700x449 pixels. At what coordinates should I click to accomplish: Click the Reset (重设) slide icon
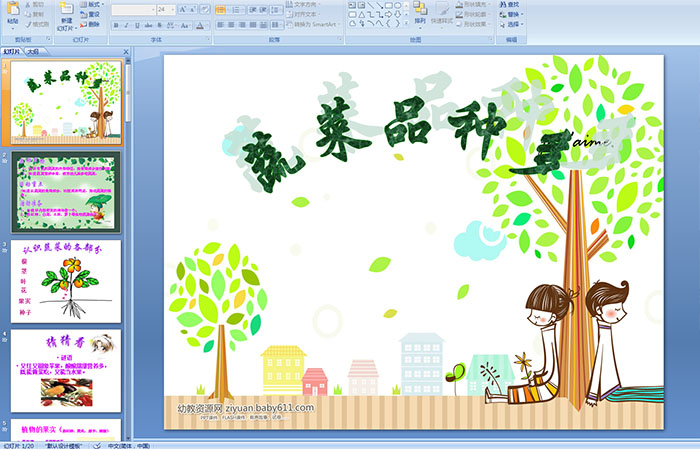pos(83,14)
